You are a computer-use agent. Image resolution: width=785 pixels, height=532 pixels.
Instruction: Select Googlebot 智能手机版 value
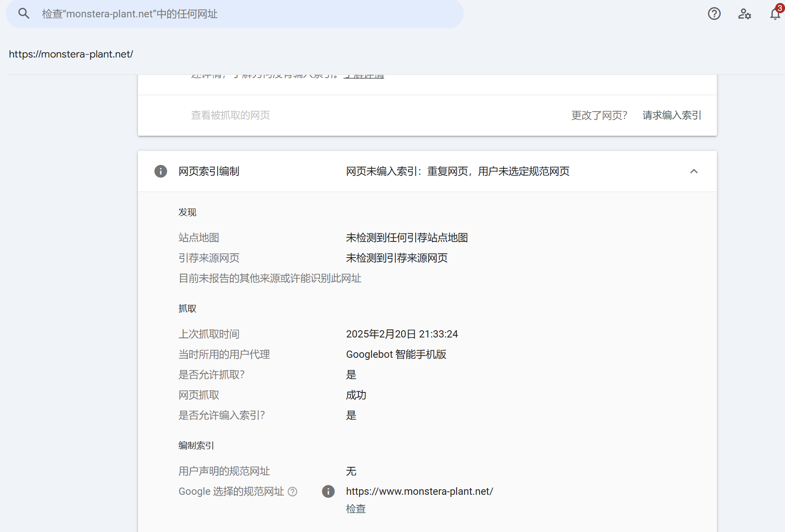pyautogui.click(x=396, y=354)
